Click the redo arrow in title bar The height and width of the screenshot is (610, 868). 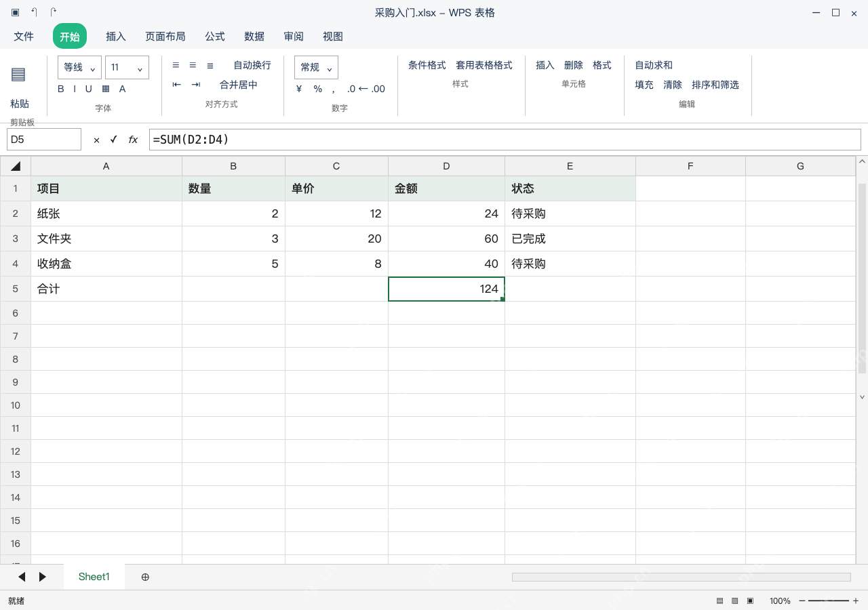54,12
